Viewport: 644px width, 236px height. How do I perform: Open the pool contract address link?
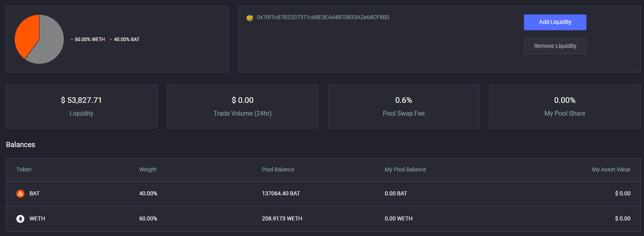coord(323,17)
